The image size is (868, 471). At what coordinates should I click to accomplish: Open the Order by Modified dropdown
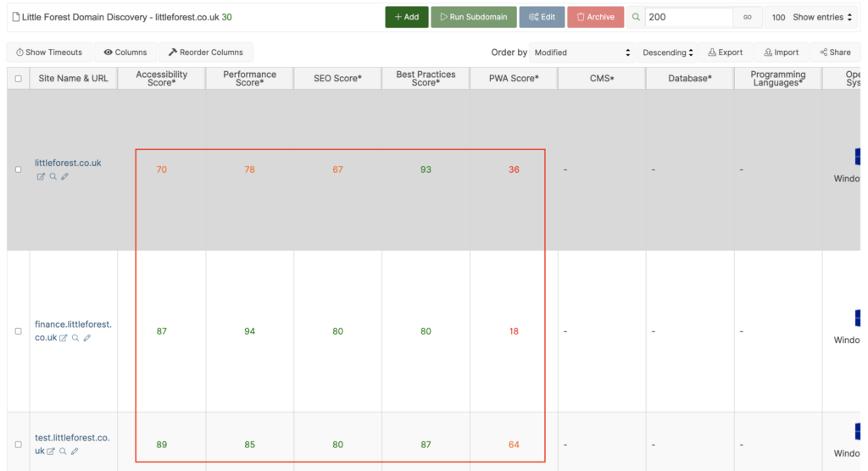pos(582,52)
